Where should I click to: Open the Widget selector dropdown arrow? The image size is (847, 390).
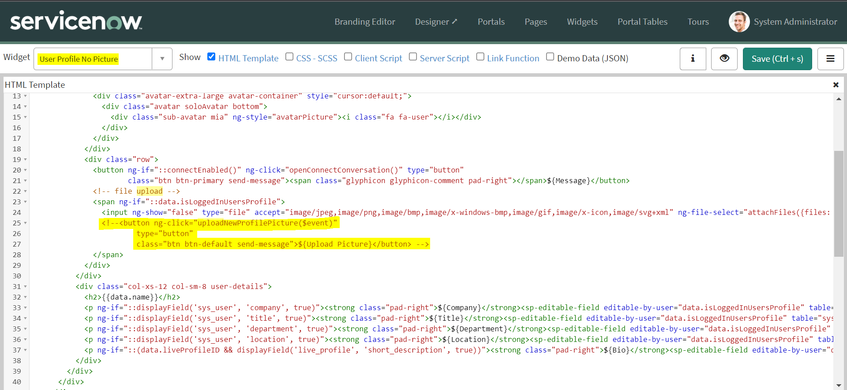(162, 59)
